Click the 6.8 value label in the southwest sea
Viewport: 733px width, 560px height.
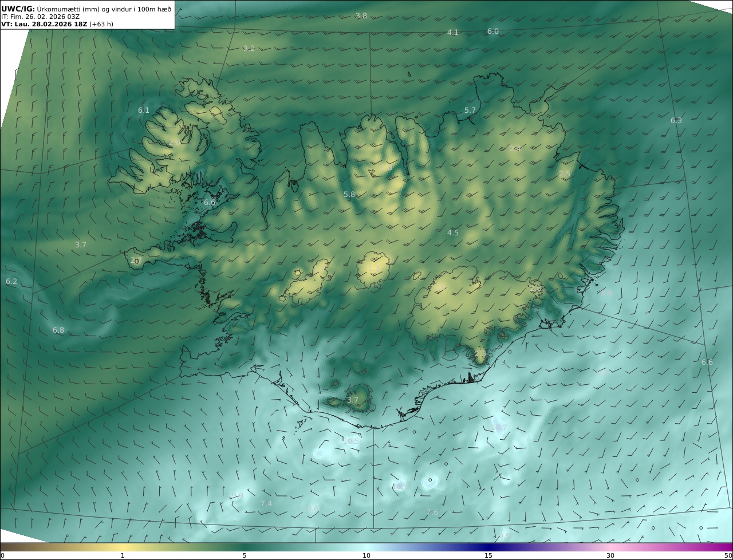coord(58,330)
